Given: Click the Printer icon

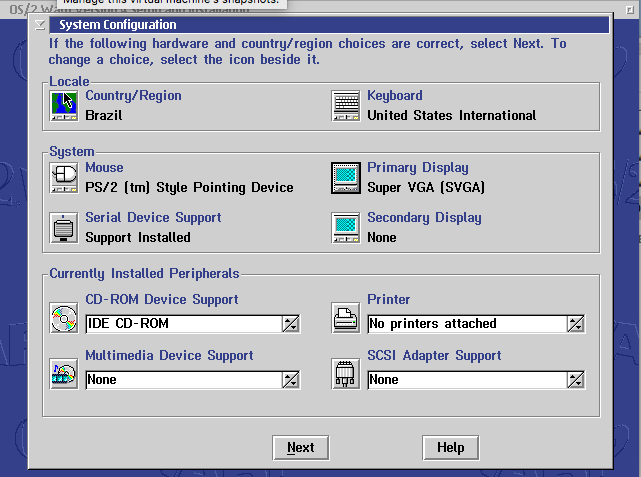Looking at the screenshot, I should click(x=346, y=318).
